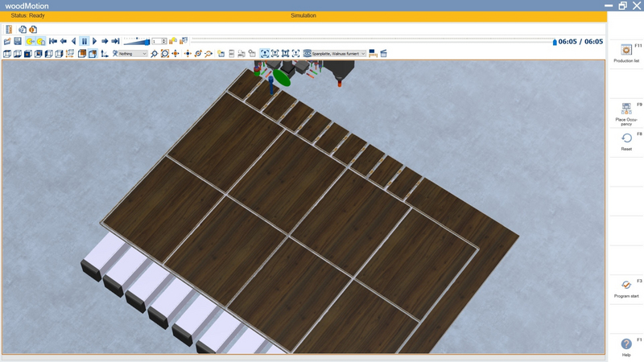Viewport: 644px width, 362px height.
Task: Open the 'Nothing' selection dropdown
Action: (x=130, y=54)
